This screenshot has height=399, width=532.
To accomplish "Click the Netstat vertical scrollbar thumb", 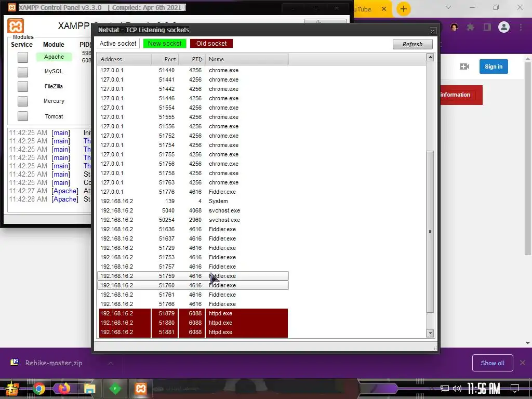I will click(x=430, y=231).
